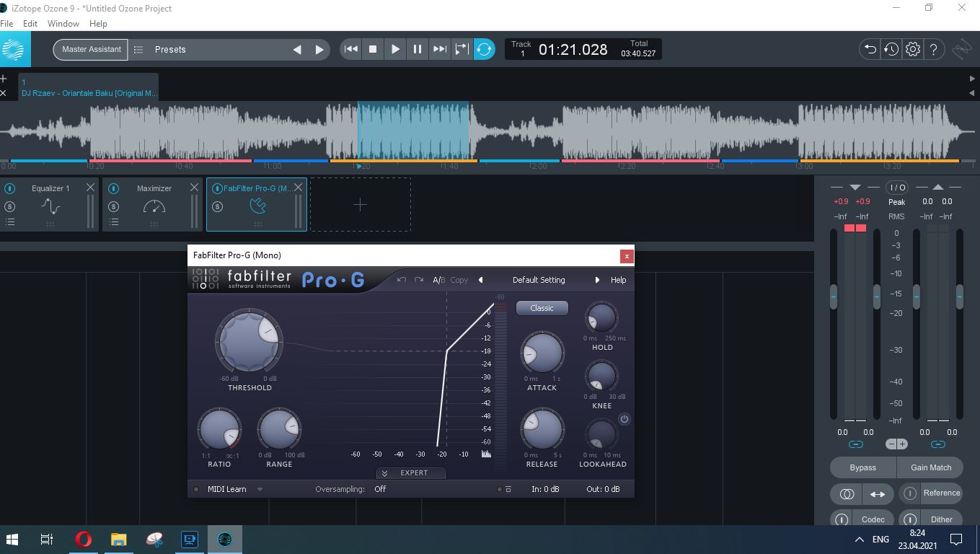Open the history clock icon
The image size is (980, 554).
(x=891, y=49)
